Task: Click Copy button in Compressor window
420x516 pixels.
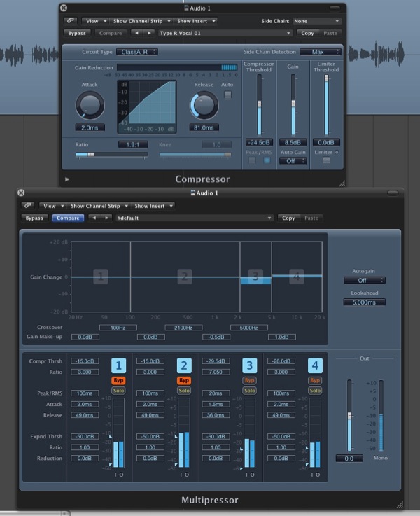Action: click(307, 33)
